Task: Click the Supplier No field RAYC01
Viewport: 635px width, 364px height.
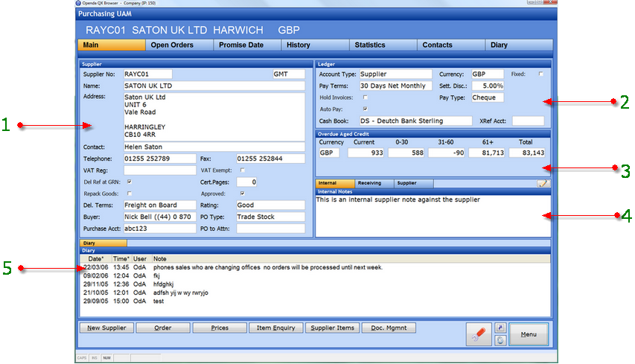Action: click(x=148, y=74)
